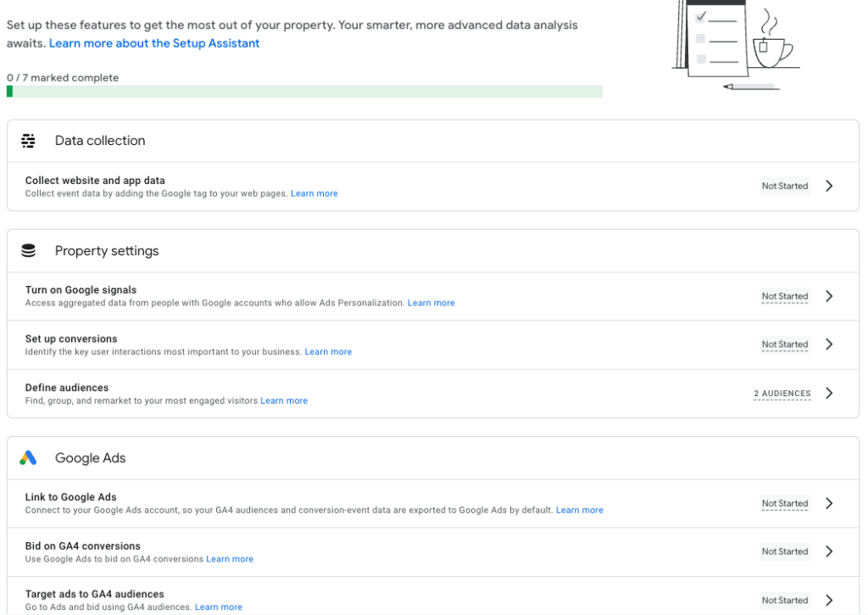Expand the Define audiences task
Viewport: 868px width, 615px height.
pyautogui.click(x=829, y=393)
